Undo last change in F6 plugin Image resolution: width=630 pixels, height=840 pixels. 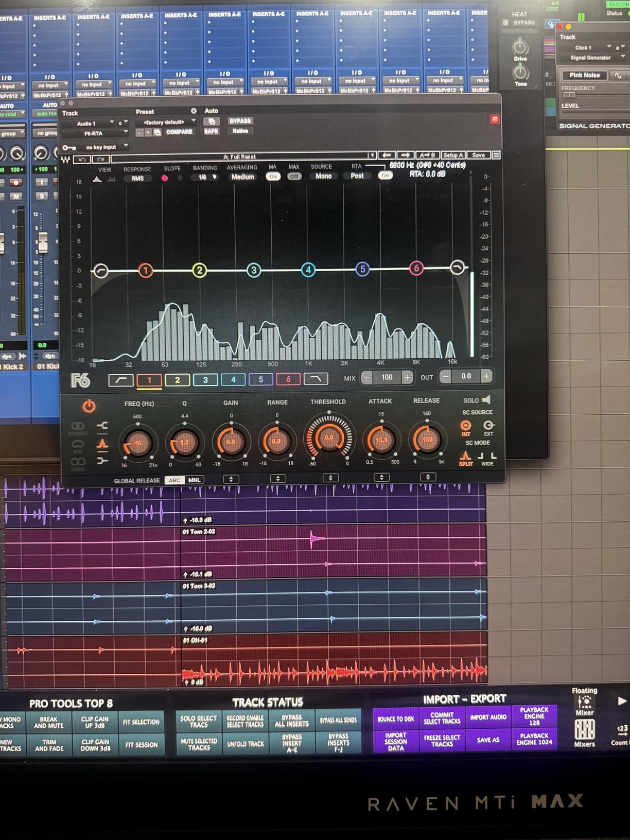pos(82,160)
